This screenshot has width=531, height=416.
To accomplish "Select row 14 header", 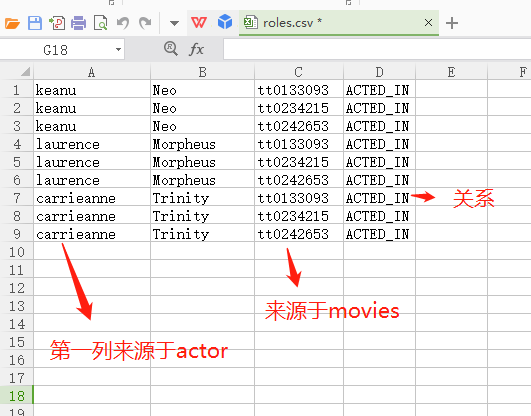I will [x=17, y=324].
